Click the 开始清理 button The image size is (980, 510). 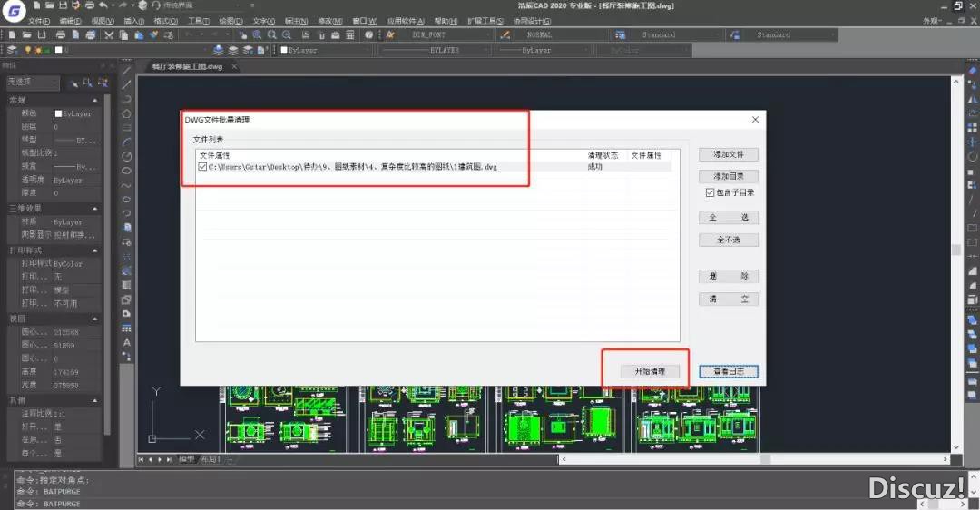tap(650, 372)
